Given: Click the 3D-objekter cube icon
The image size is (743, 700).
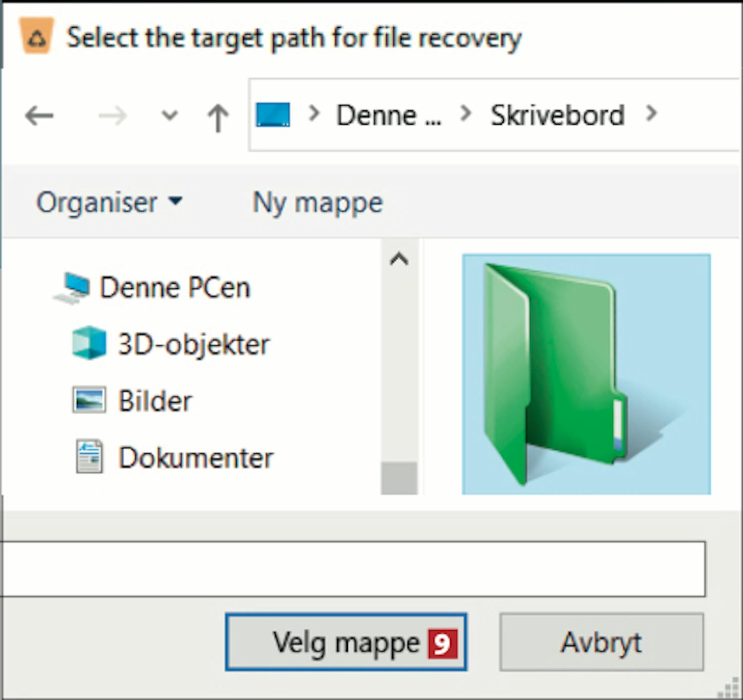Looking at the screenshot, I should [x=89, y=343].
